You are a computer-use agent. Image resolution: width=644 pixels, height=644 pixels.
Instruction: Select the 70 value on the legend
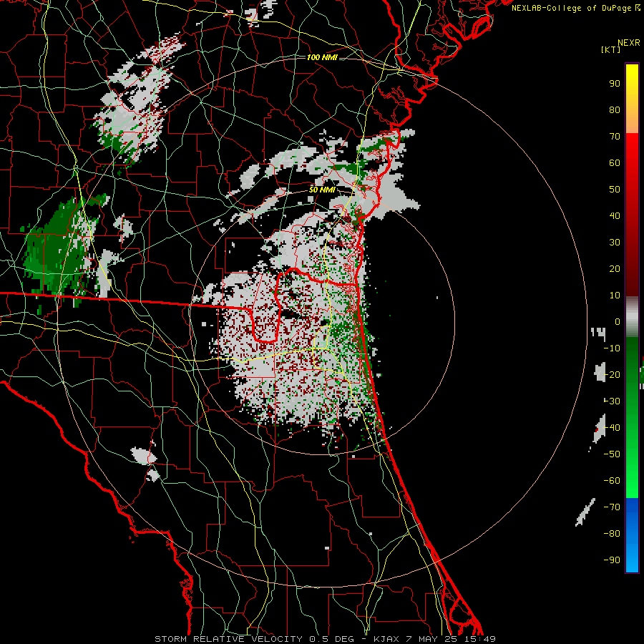pyautogui.click(x=615, y=137)
